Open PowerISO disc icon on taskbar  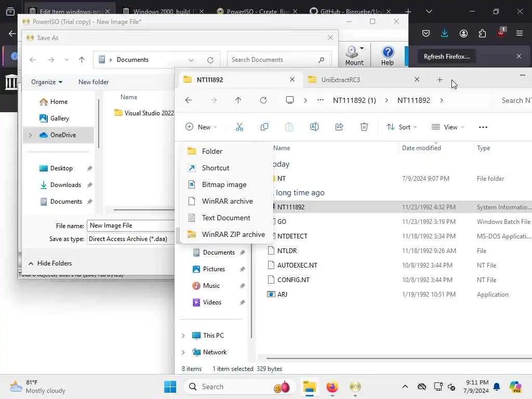point(355,387)
